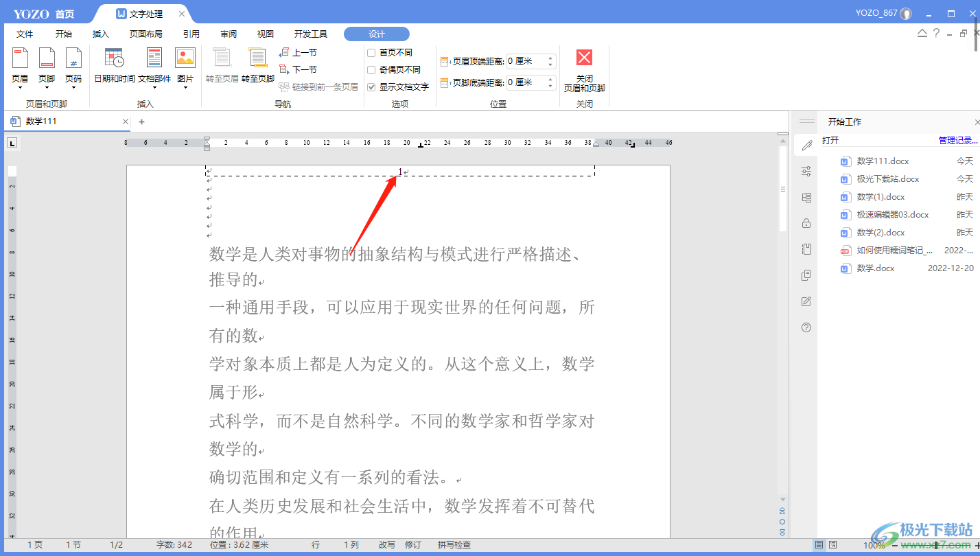Toggle 首页不同 checkbox
Image resolution: width=980 pixels, height=556 pixels.
tap(371, 52)
